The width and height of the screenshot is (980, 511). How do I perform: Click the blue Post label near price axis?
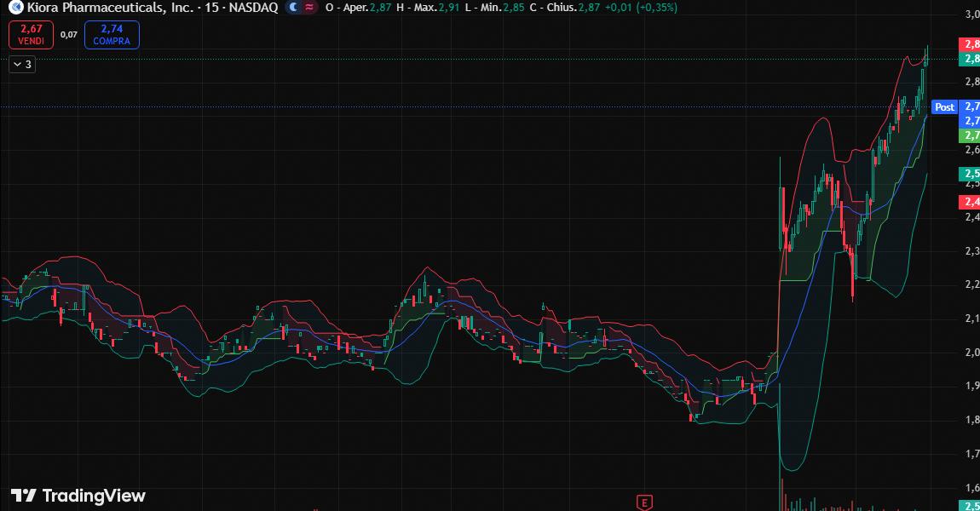pos(944,106)
